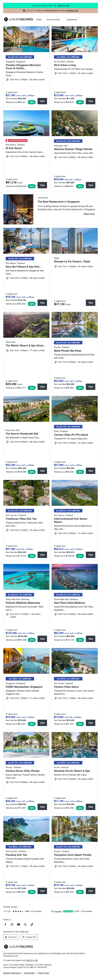Click the Unsubscribe link in the footer

click(29, 973)
